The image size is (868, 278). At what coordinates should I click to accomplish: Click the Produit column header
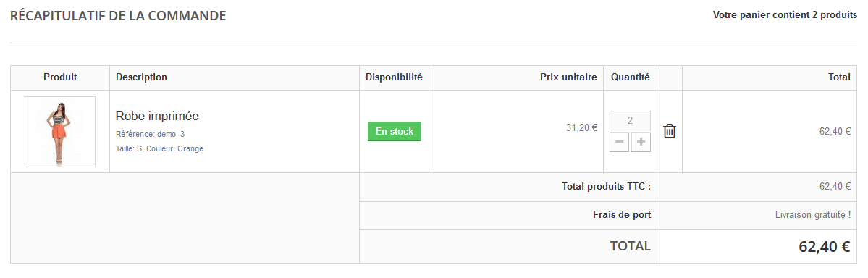click(x=60, y=77)
